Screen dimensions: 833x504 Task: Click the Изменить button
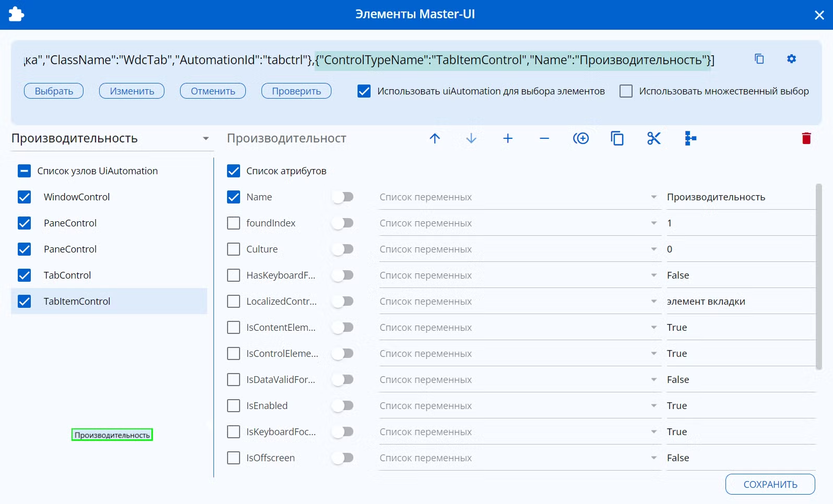tap(132, 91)
